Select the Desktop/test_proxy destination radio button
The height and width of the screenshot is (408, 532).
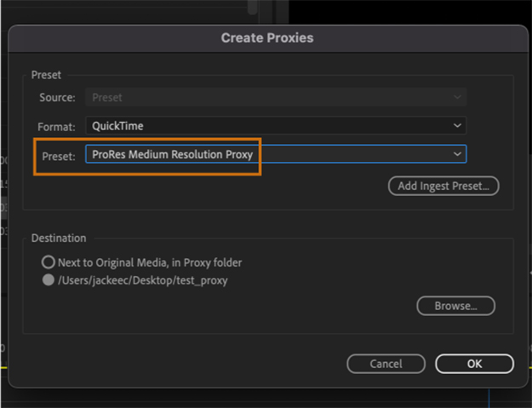49,280
